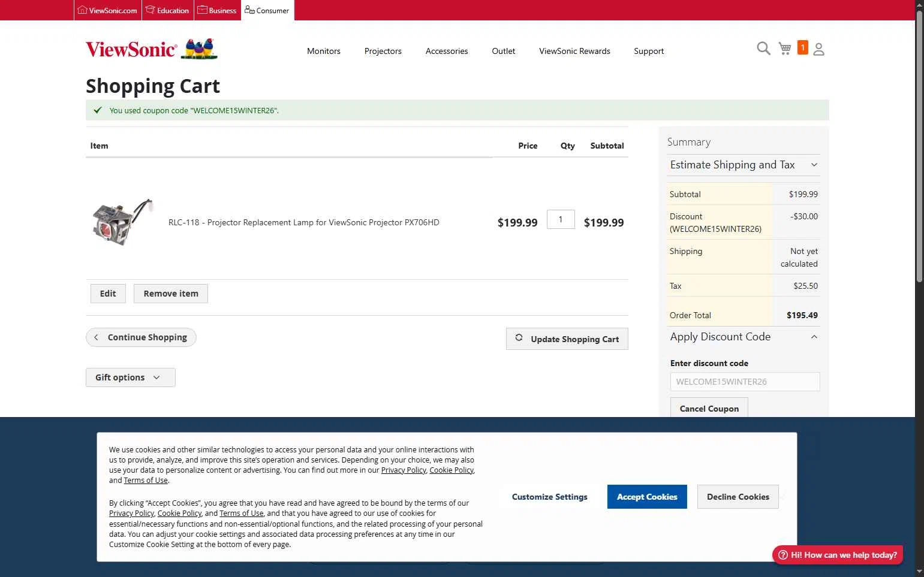Click the Tax $25.50 value

coord(806,286)
